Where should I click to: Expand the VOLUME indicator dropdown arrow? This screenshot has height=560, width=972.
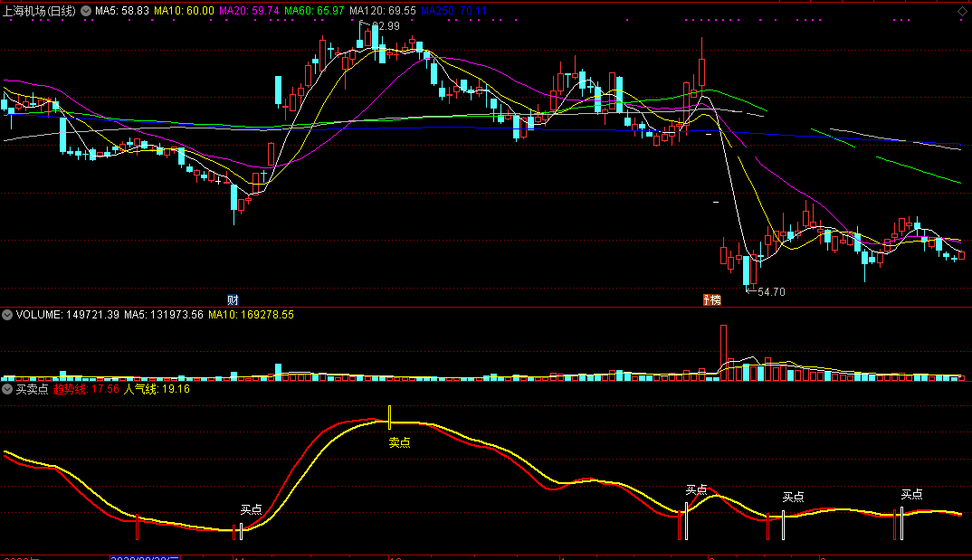click(7, 315)
